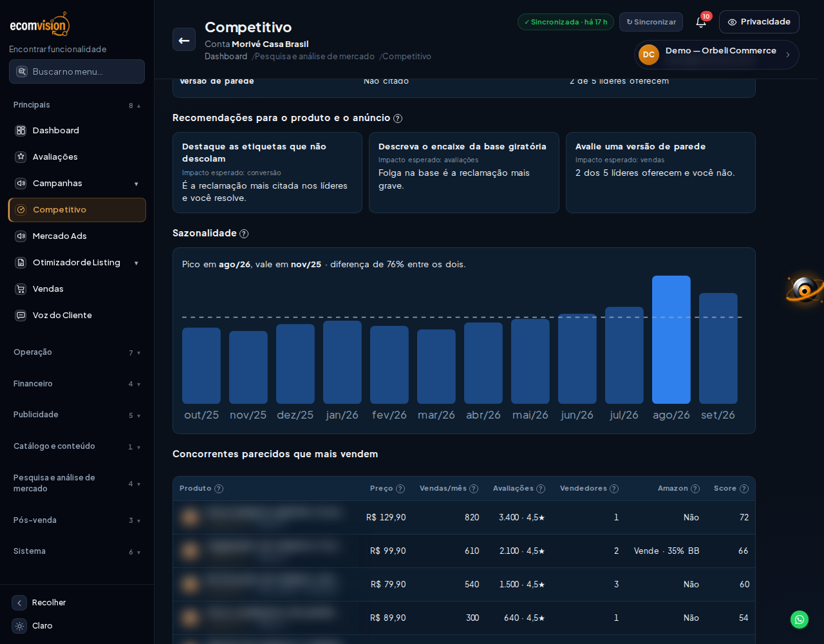Image resolution: width=824 pixels, height=644 pixels.
Task: Collapse the Principais menu section
Action: [x=77, y=105]
